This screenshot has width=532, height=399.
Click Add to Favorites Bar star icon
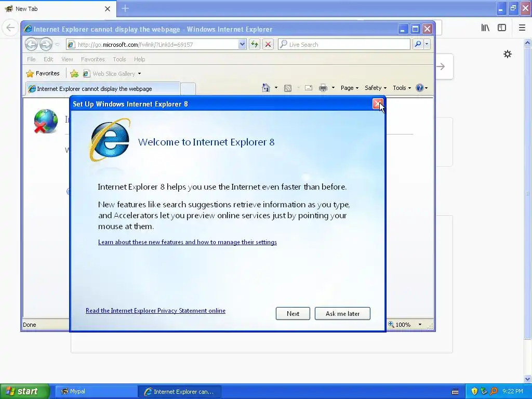pos(74,73)
